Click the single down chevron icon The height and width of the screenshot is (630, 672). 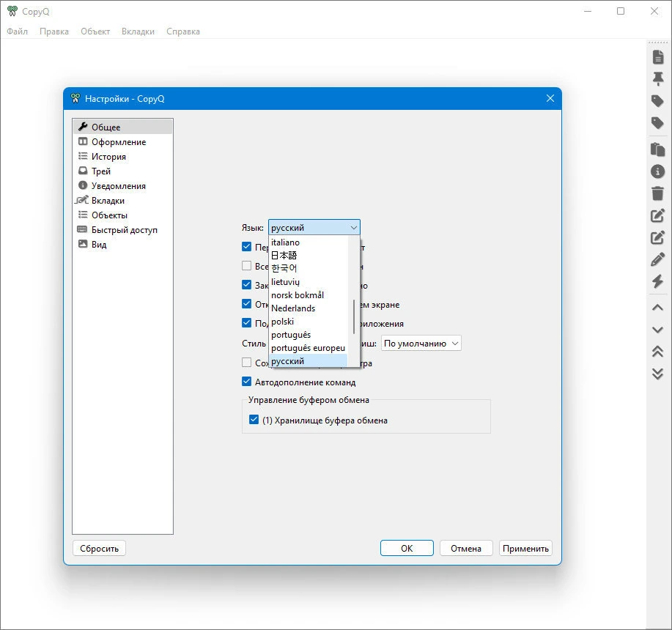658,330
